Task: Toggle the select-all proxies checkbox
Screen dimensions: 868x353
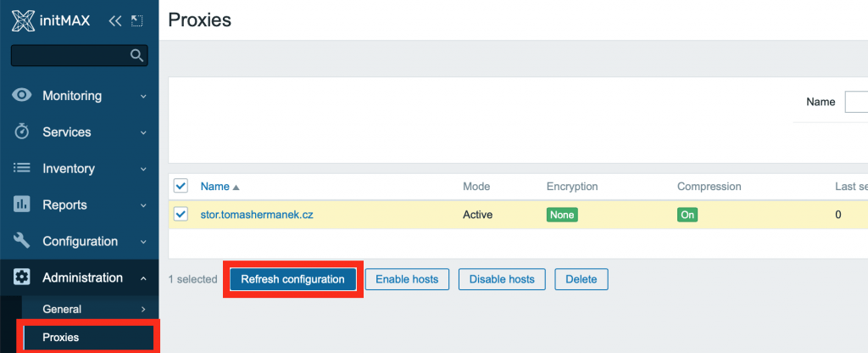Action: coord(181,186)
